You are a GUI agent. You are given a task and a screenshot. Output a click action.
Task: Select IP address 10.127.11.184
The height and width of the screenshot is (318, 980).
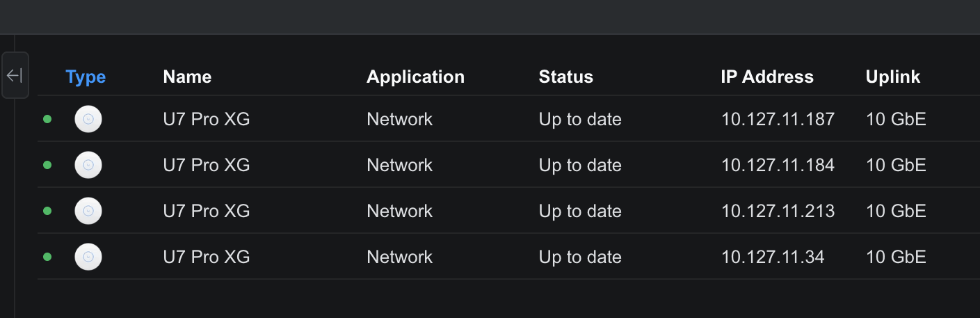778,165
